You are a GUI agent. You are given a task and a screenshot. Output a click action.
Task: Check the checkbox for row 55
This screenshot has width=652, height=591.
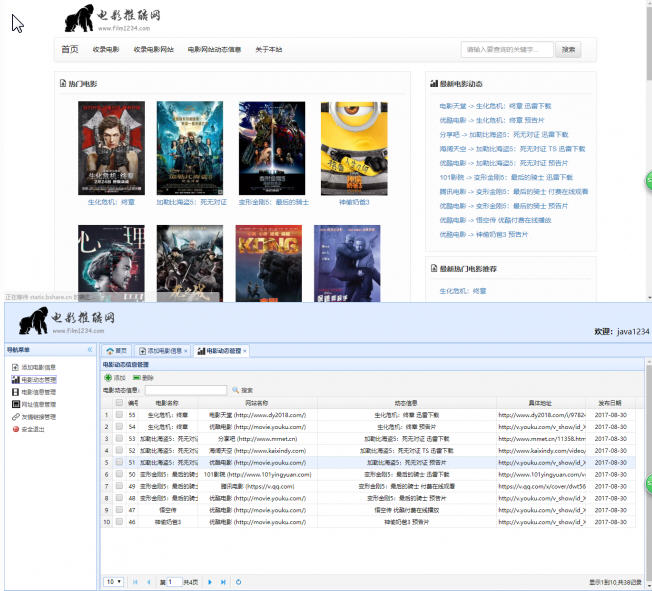pos(120,414)
